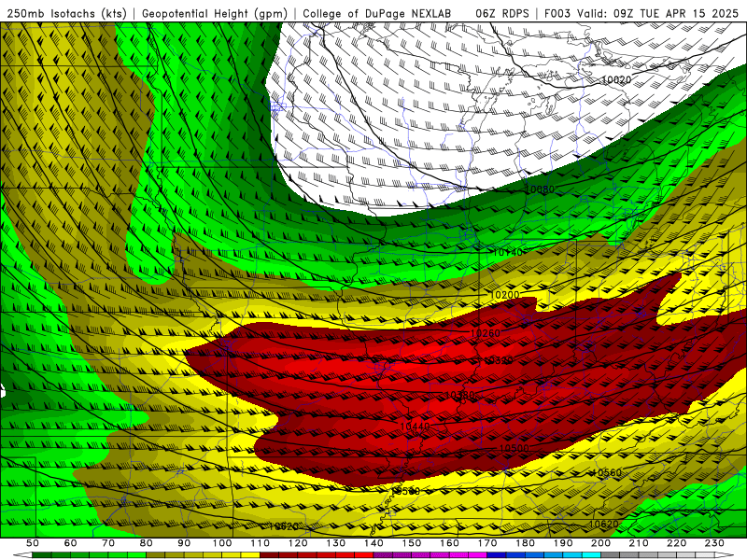
Task: Click the 200 value on the color scale
Action: [601, 543]
